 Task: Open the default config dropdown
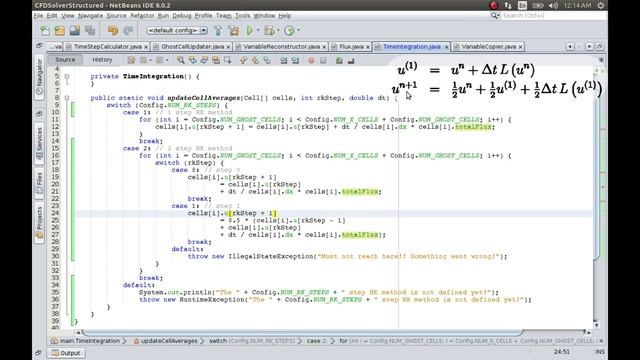177,31
